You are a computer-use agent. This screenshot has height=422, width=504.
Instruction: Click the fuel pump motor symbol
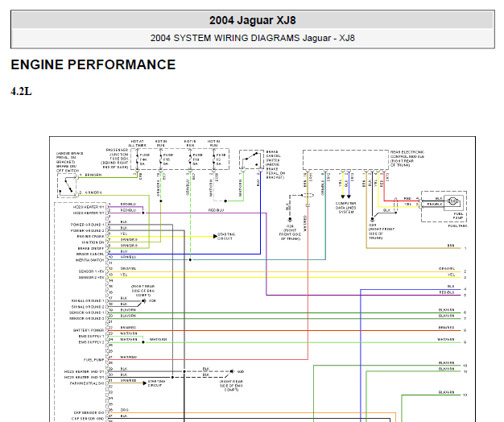[x=452, y=201]
